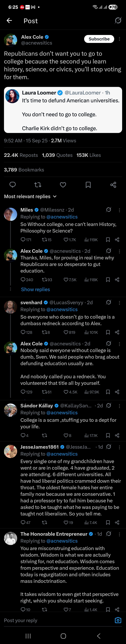Open camera icon in reply bar
The width and height of the screenshot is (126, 644).
118,620
